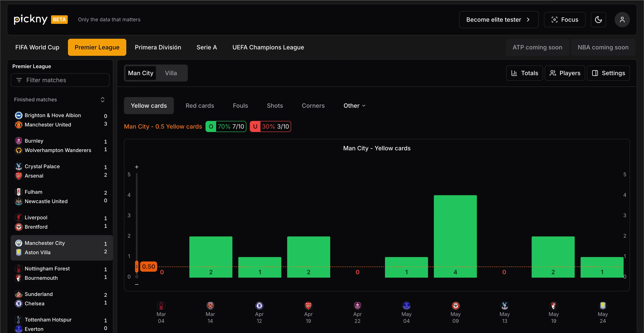
Task: Click the Crystal Palace crest in sidebar
Action: tap(19, 166)
